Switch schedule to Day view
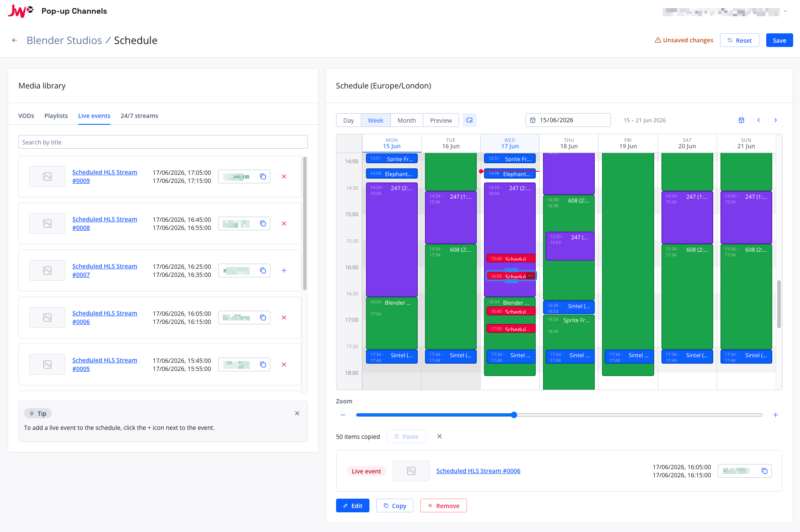Image resolution: width=800 pixels, height=532 pixels. pyautogui.click(x=348, y=121)
